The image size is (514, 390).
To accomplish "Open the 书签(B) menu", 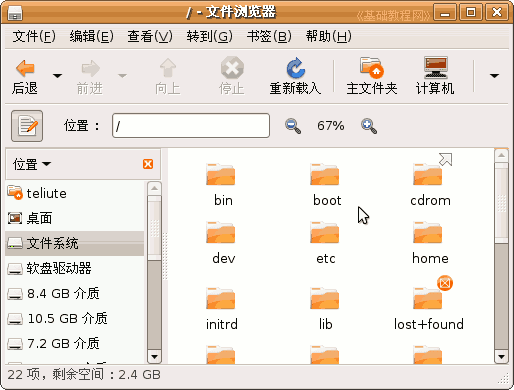I will click(269, 36).
